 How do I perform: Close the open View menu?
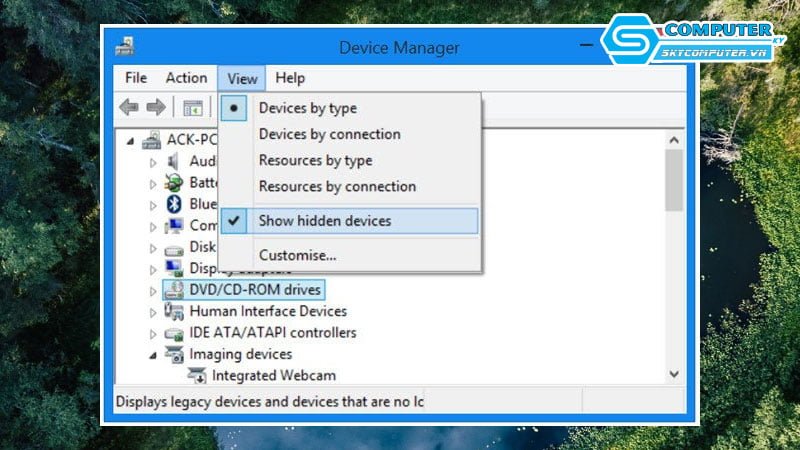point(242,79)
